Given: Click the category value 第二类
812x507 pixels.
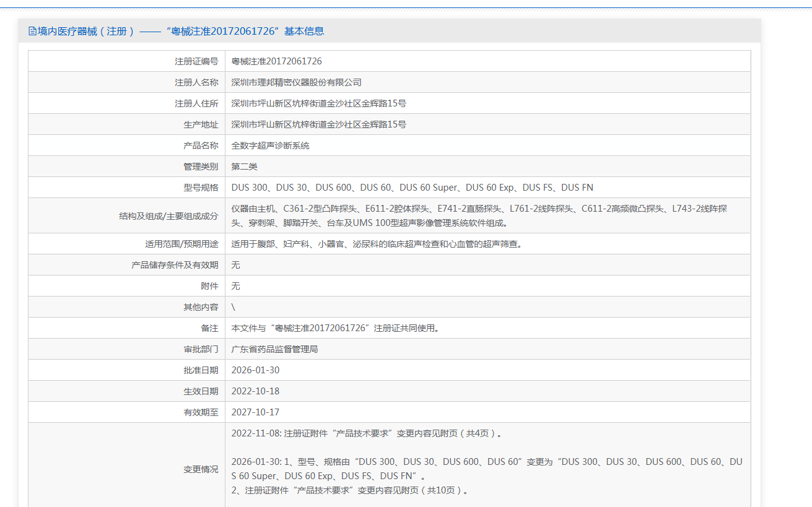Looking at the screenshot, I should click(x=244, y=167).
